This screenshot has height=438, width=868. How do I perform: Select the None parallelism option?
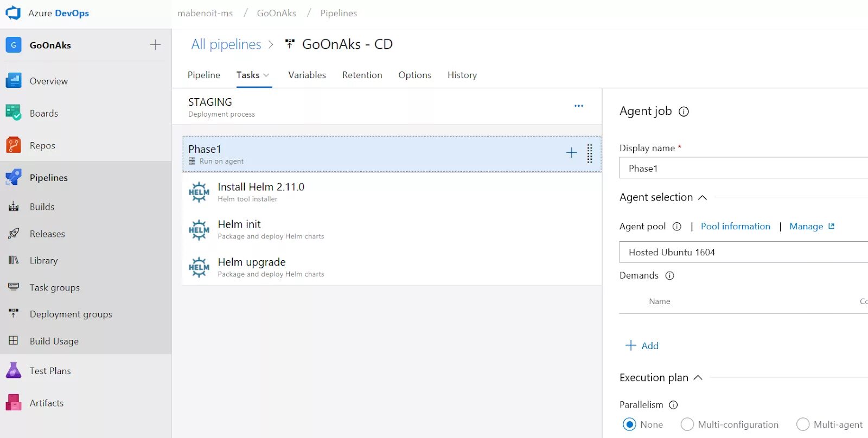coord(629,424)
